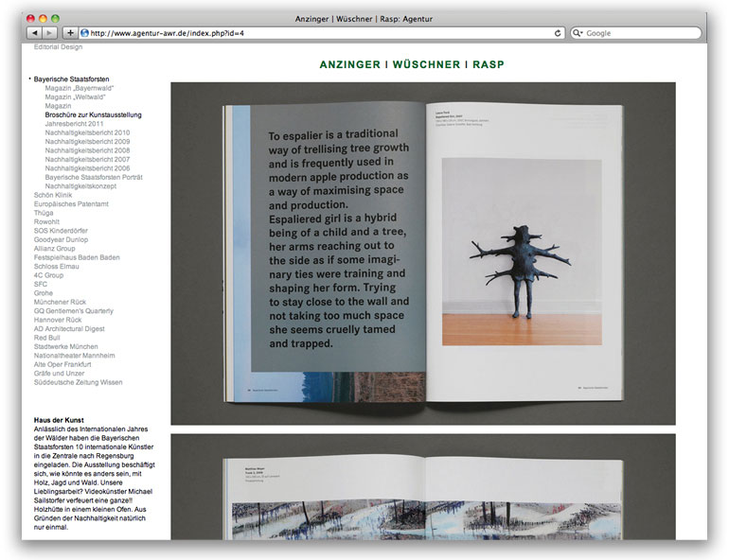The width and height of the screenshot is (729, 560).
Task: Open Münchener Rück client link
Action: 60,302
